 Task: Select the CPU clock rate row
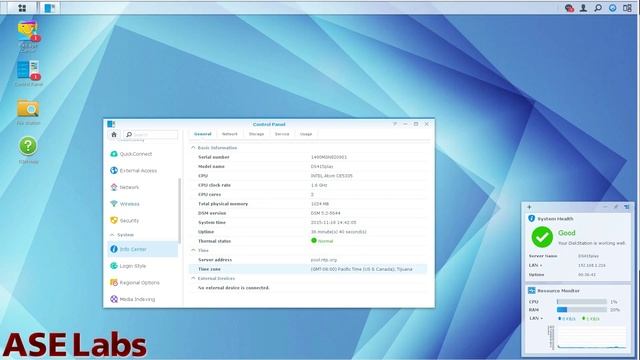308,185
